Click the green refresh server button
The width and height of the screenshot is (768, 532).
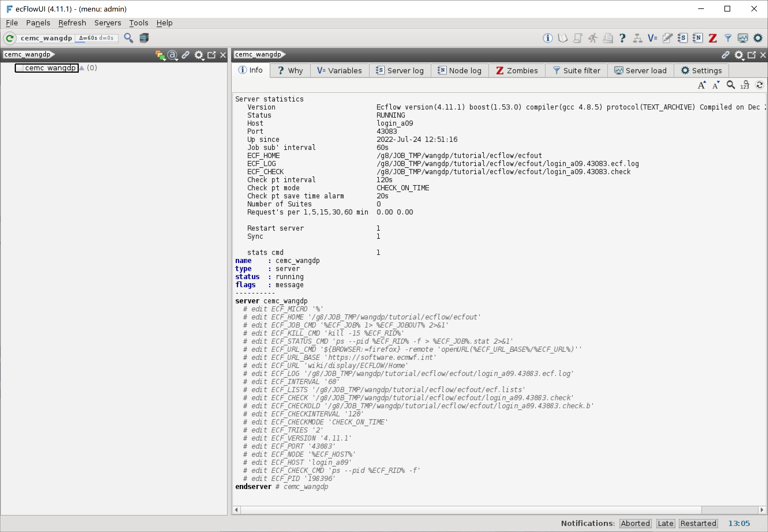(x=10, y=38)
